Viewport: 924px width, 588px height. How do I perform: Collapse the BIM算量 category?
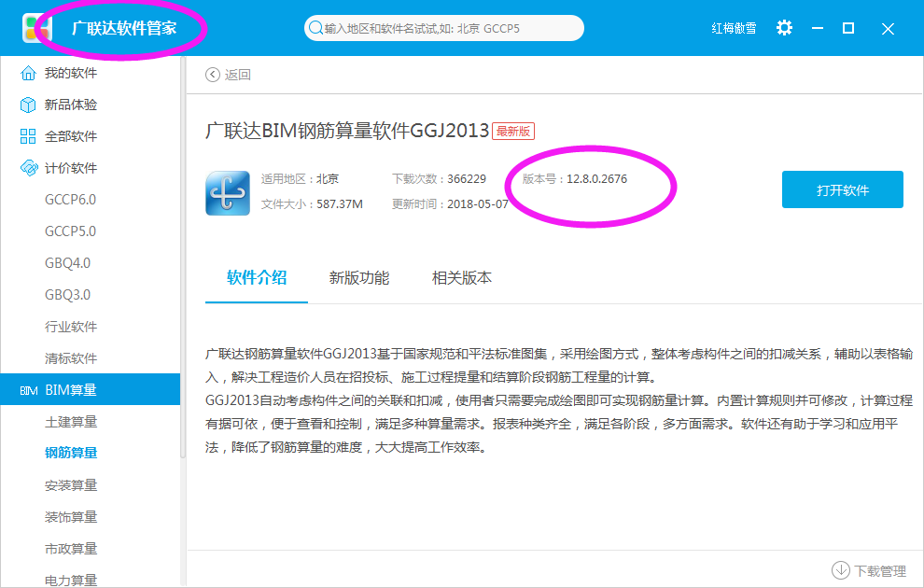pyautogui.click(x=91, y=389)
